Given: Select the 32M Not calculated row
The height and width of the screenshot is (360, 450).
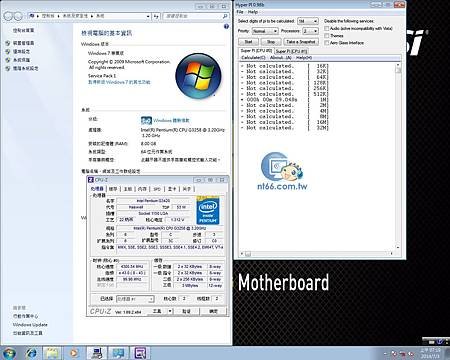Looking at the screenshot, I should pos(284,128).
